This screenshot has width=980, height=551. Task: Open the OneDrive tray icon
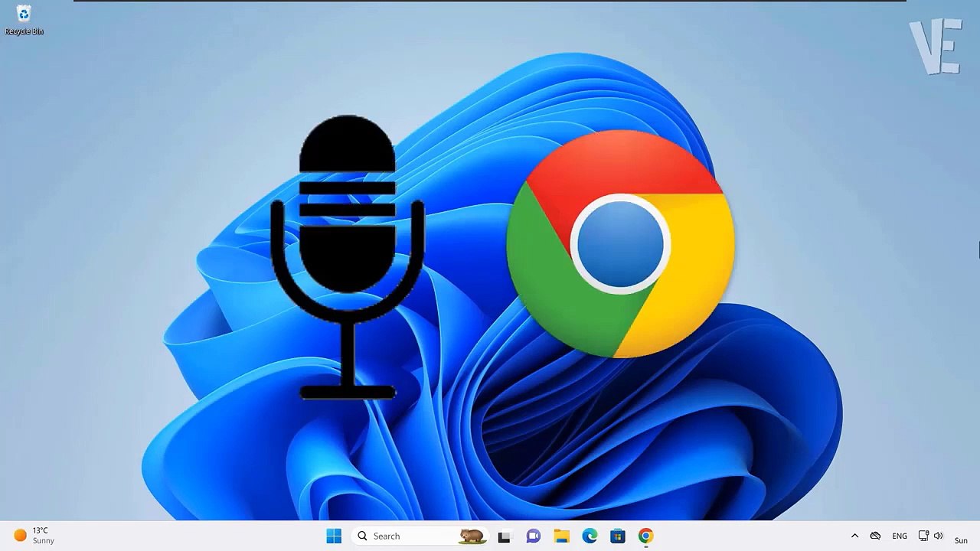pyautogui.click(x=875, y=536)
